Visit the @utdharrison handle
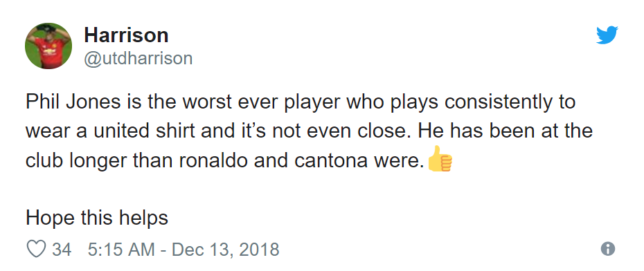This screenshot has width=644, height=271. pyautogui.click(x=138, y=58)
